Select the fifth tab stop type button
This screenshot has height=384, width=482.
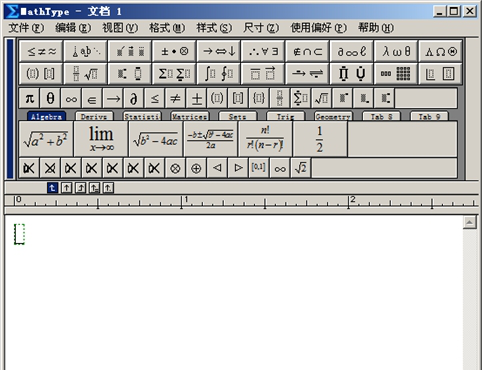point(108,188)
